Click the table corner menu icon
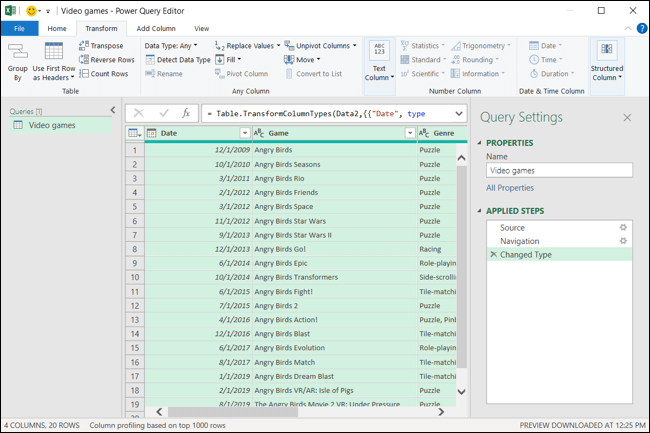Screen dimensions: 650x433 (135, 133)
